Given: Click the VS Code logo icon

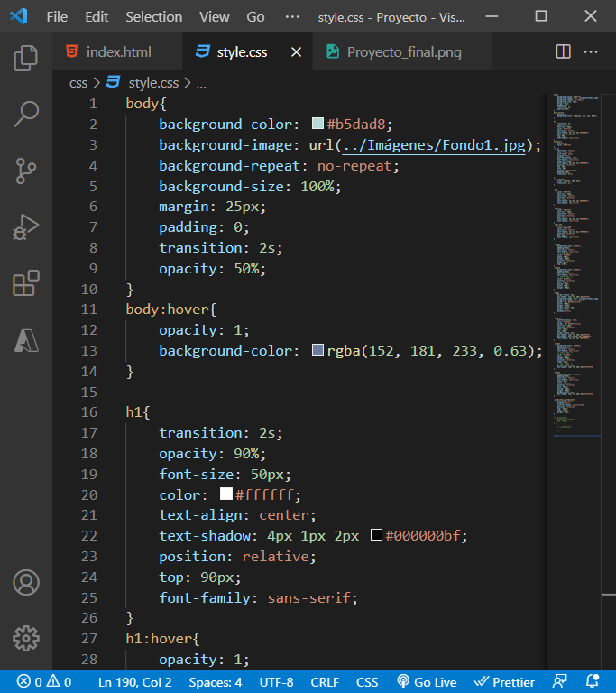Looking at the screenshot, I should [x=19, y=16].
